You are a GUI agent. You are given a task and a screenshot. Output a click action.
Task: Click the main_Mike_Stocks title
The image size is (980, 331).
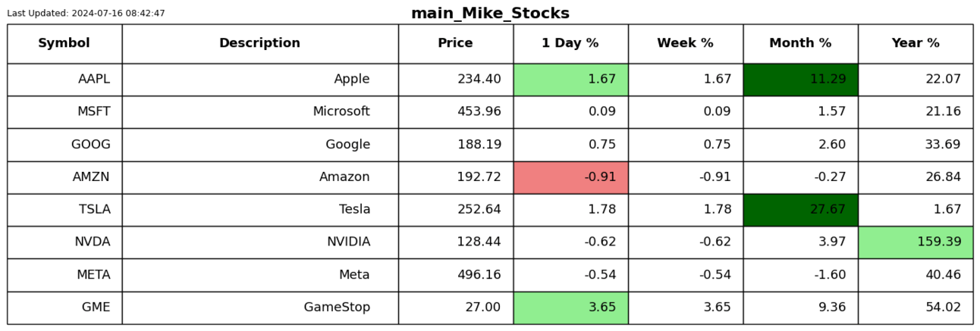[x=490, y=13]
